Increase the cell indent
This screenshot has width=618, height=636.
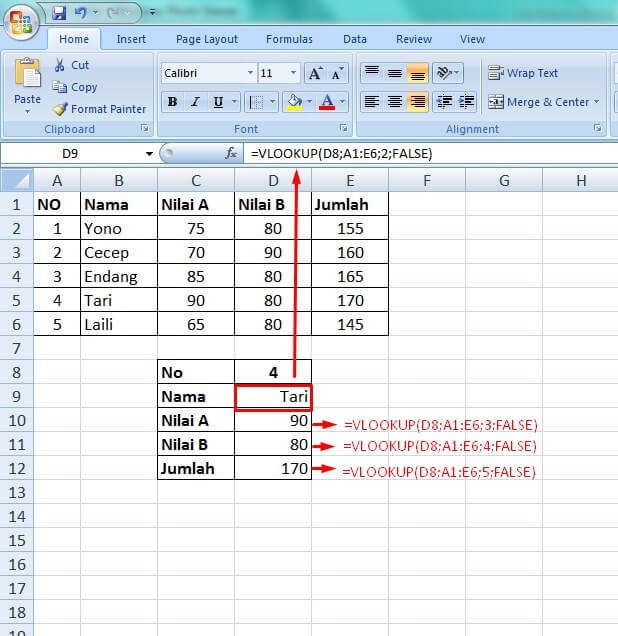[x=466, y=101]
